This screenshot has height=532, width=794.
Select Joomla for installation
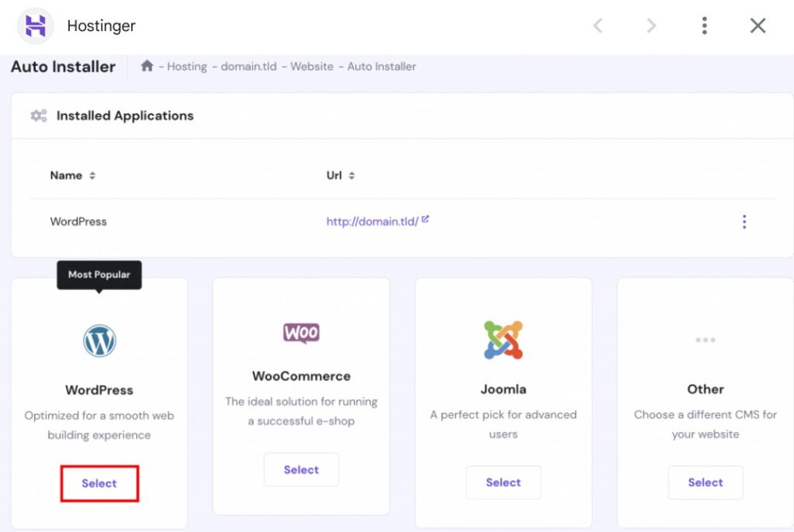click(503, 482)
